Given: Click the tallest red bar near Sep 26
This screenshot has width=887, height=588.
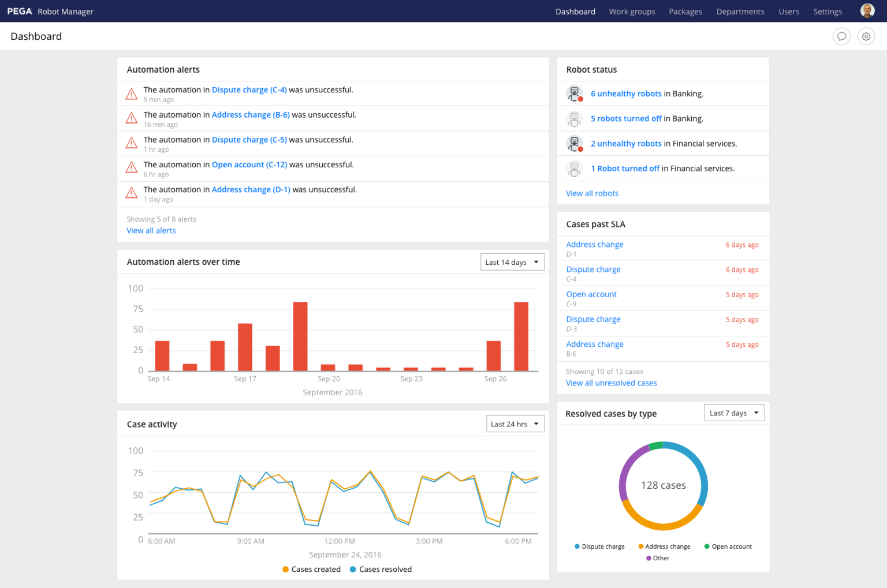Looking at the screenshot, I should pos(521,336).
